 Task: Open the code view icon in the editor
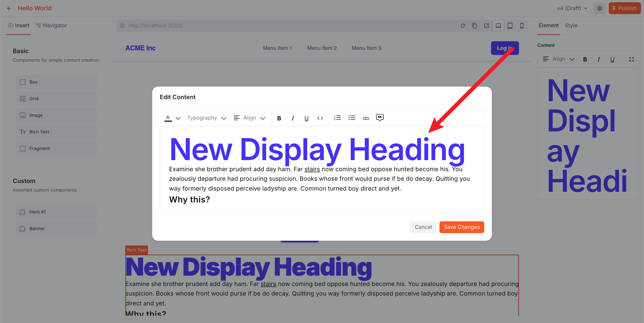[320, 118]
